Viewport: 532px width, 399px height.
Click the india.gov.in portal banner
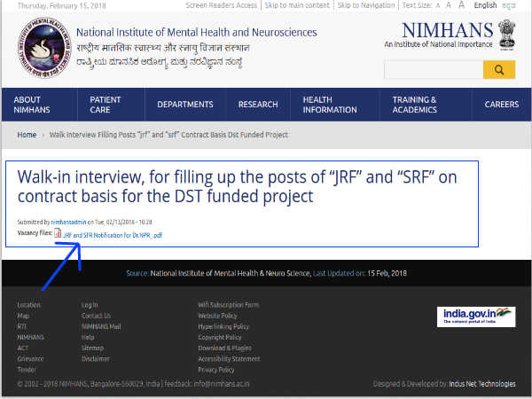click(x=476, y=317)
